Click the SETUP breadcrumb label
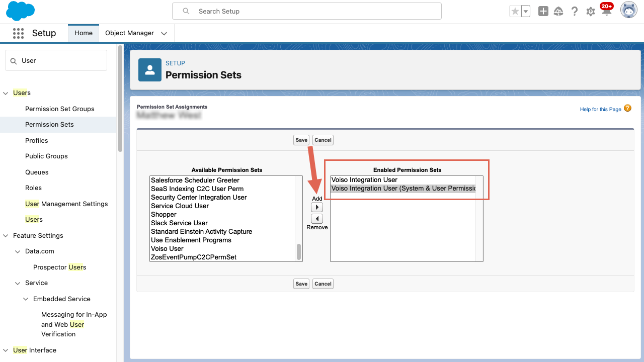644x362 pixels. [175, 63]
